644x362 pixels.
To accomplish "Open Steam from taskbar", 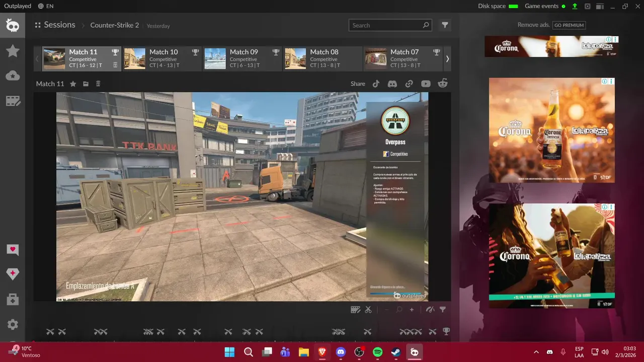I will coord(396,352).
